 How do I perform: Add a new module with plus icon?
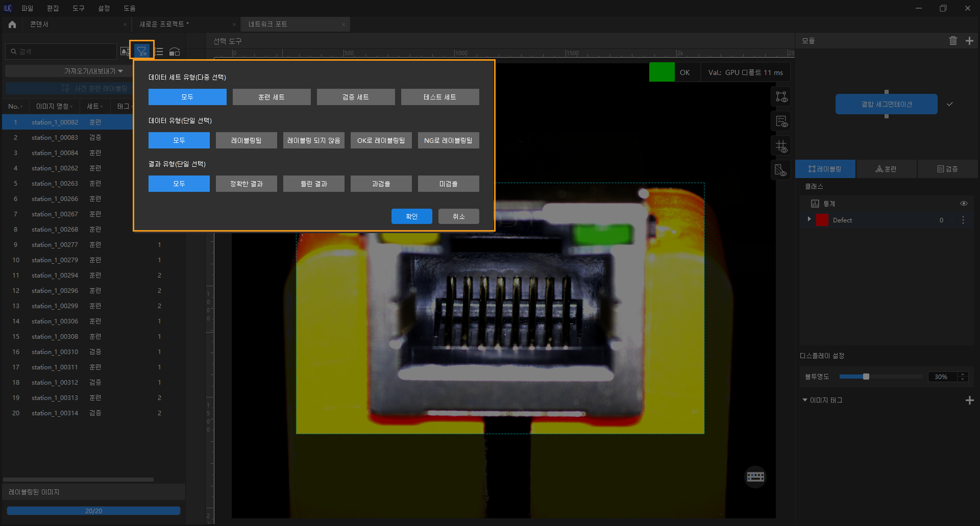pos(969,41)
